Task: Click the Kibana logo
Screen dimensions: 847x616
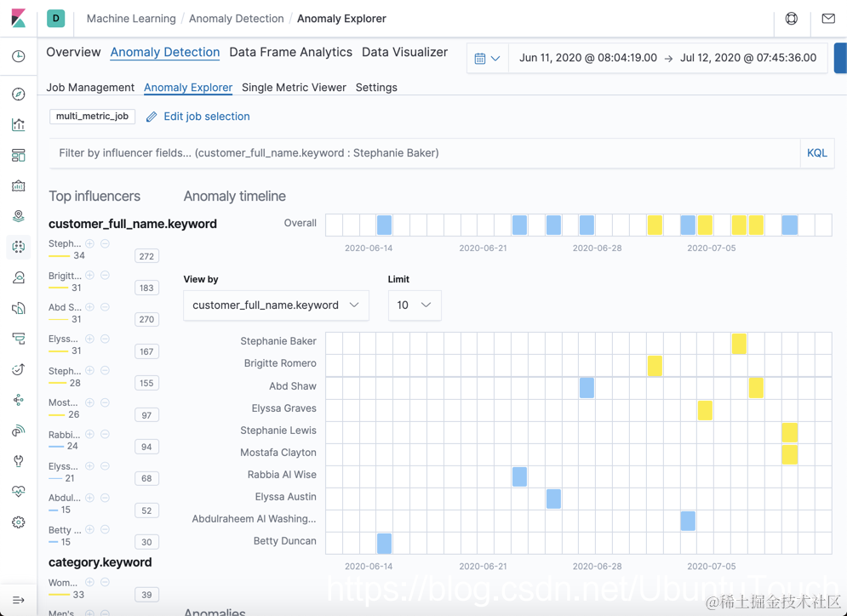Action: pos(19,19)
